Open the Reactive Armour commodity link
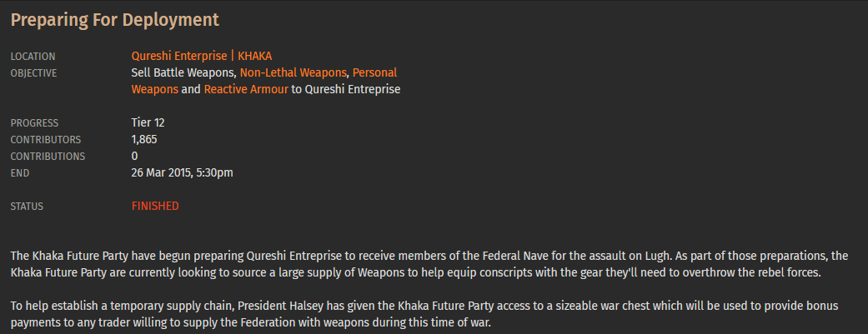Image resolution: width=868 pixels, height=334 pixels. point(246,90)
